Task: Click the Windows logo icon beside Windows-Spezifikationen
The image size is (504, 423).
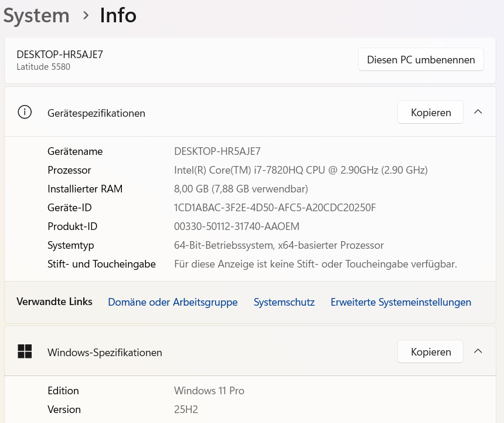Action: [25, 351]
